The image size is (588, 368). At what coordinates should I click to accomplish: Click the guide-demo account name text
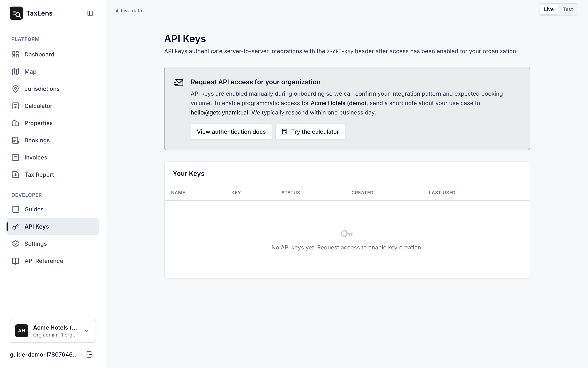44,354
